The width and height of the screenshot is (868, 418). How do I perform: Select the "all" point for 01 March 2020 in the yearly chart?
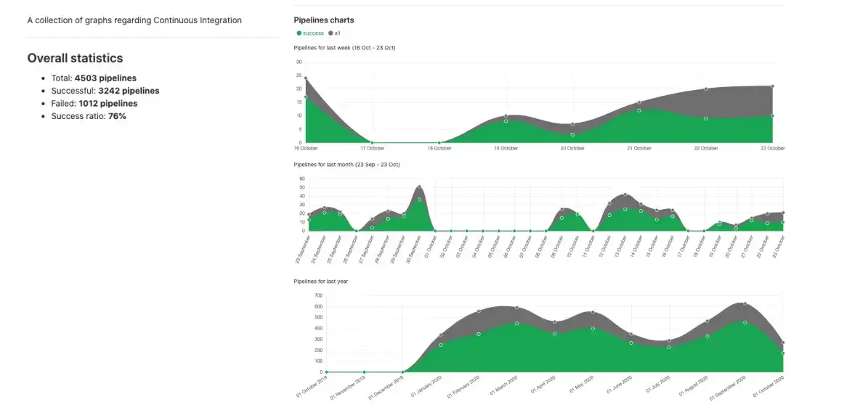pos(517,308)
